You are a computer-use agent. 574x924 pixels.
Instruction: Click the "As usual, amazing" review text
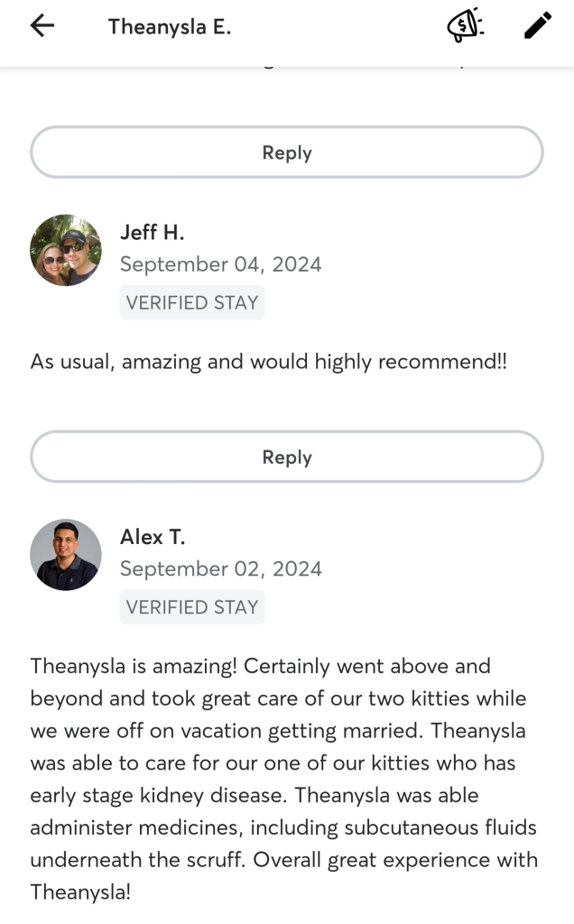coord(268,362)
